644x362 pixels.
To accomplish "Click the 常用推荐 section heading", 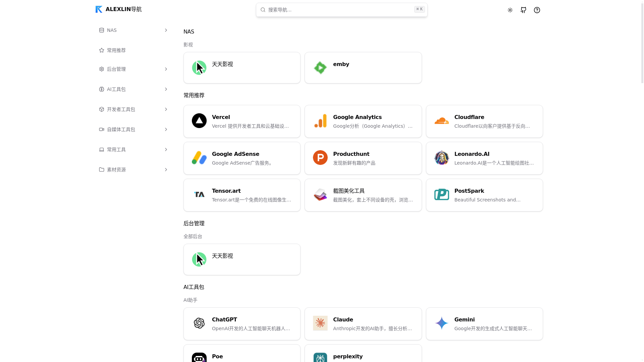I will coord(194,95).
